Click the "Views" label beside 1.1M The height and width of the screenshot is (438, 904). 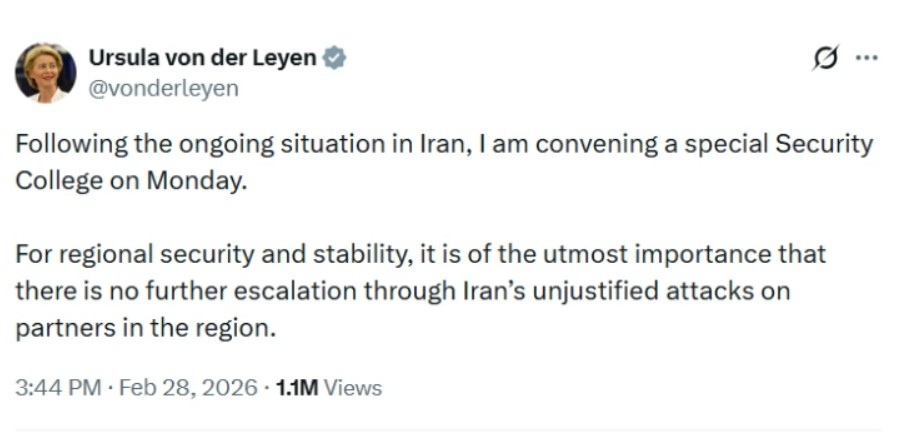[352, 387]
